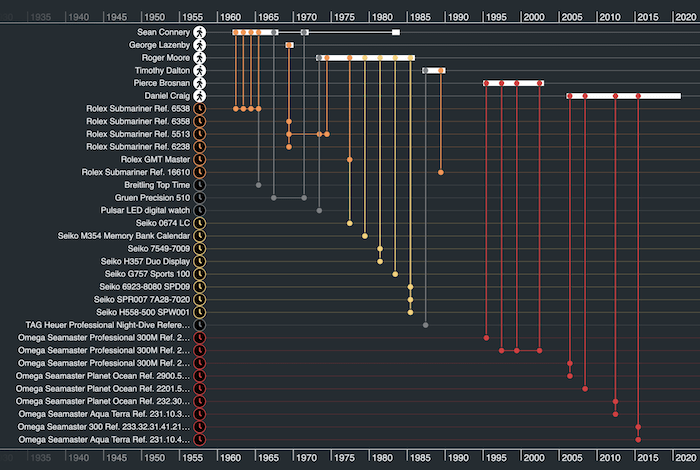Screen dimensions: 700x470
Task: Click the Sean Connery row label
Action: coord(163,32)
